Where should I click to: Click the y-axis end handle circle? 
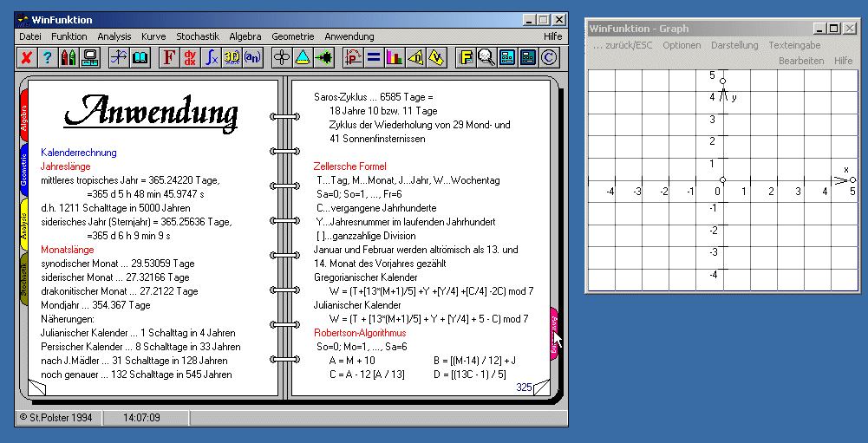tap(722, 81)
